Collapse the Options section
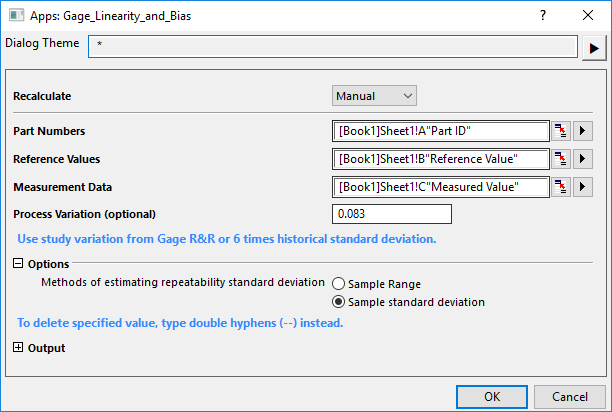Viewport: 612px width, 412px height. point(18,264)
